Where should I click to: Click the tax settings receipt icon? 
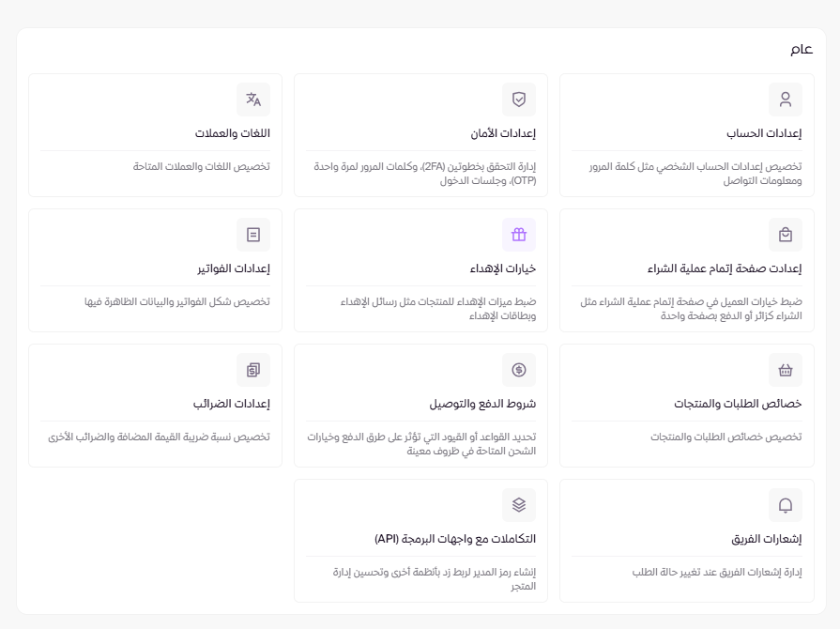click(x=253, y=370)
